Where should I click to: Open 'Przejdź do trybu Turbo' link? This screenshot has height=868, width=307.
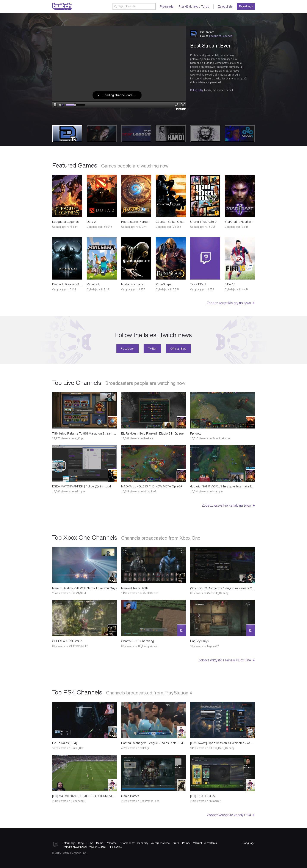coord(194,6)
